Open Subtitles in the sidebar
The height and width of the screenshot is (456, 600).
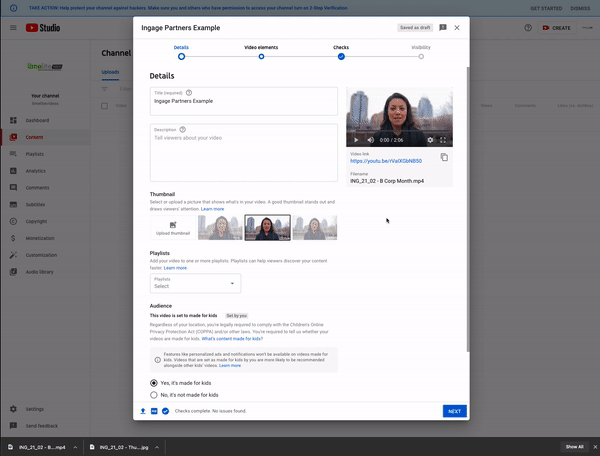tap(45, 204)
